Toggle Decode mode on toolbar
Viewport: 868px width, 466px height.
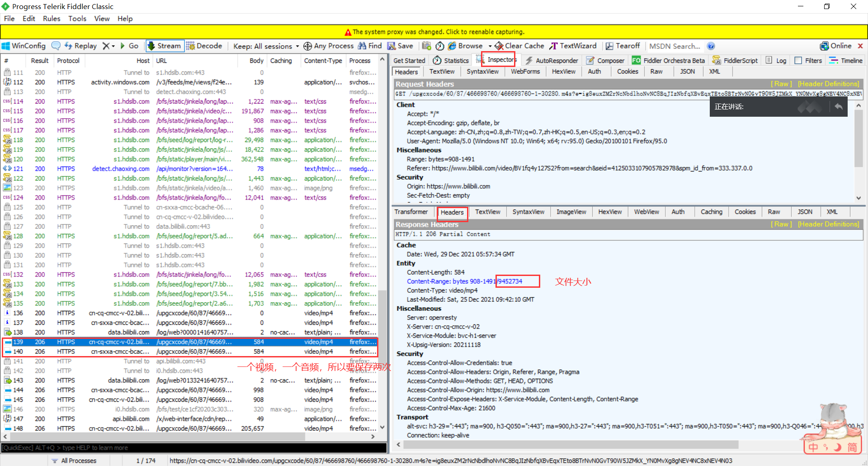(x=204, y=46)
